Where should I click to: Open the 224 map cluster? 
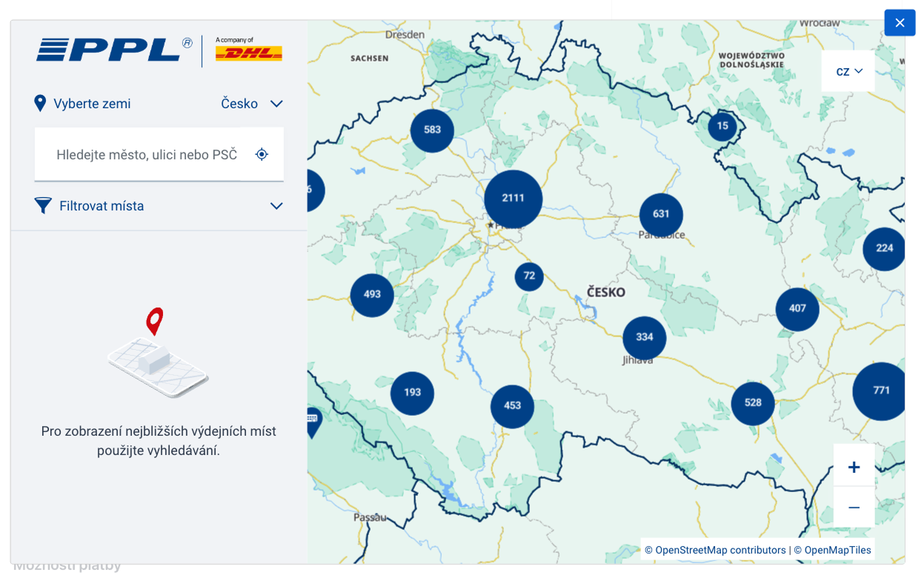884,248
